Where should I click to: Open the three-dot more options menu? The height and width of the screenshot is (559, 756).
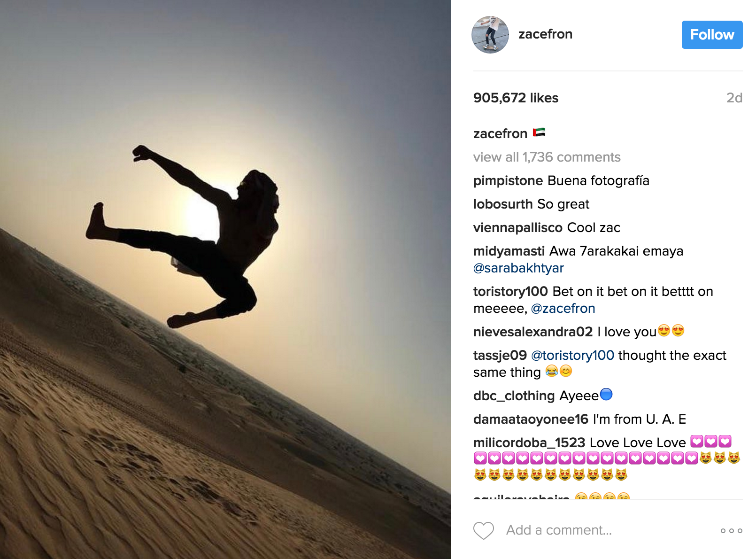(731, 531)
